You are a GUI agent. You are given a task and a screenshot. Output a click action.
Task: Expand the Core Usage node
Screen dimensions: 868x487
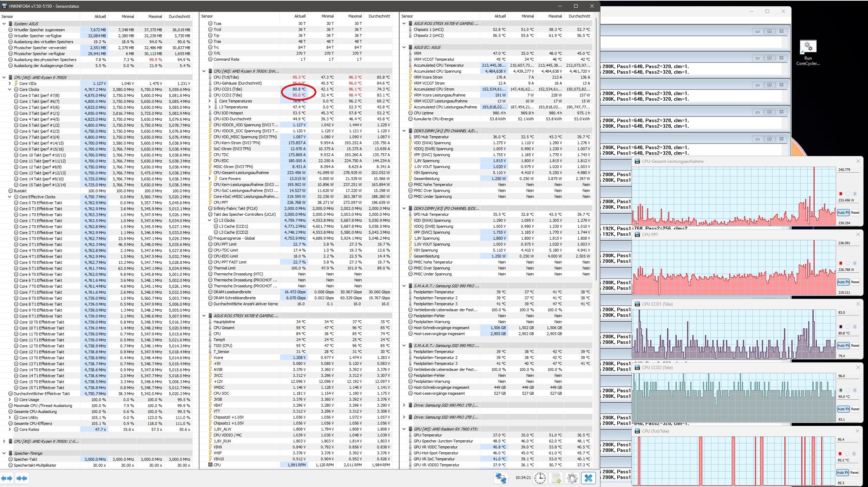(10, 400)
